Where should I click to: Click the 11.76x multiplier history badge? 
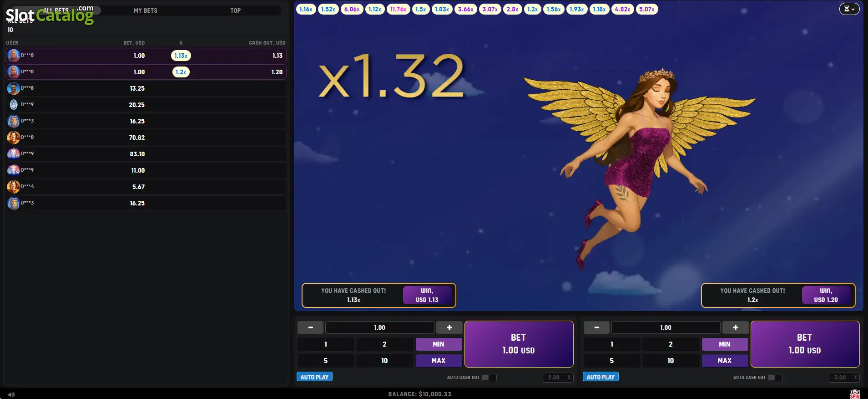pyautogui.click(x=398, y=9)
